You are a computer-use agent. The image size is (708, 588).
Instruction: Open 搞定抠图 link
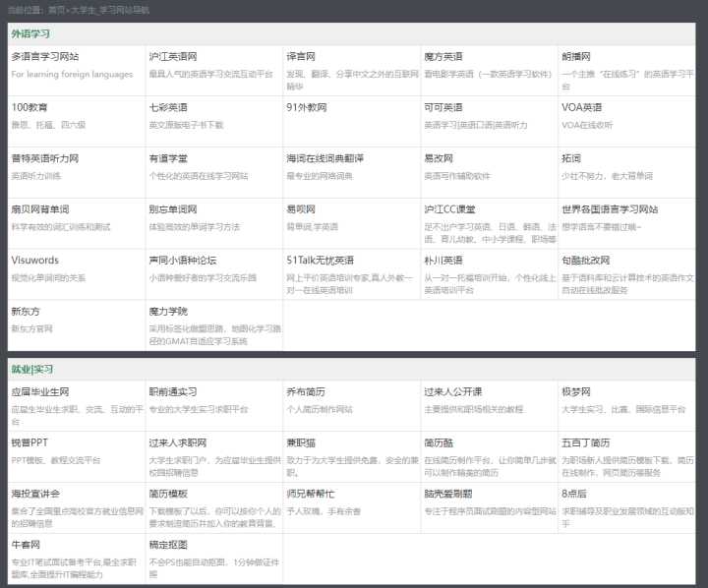168,545
